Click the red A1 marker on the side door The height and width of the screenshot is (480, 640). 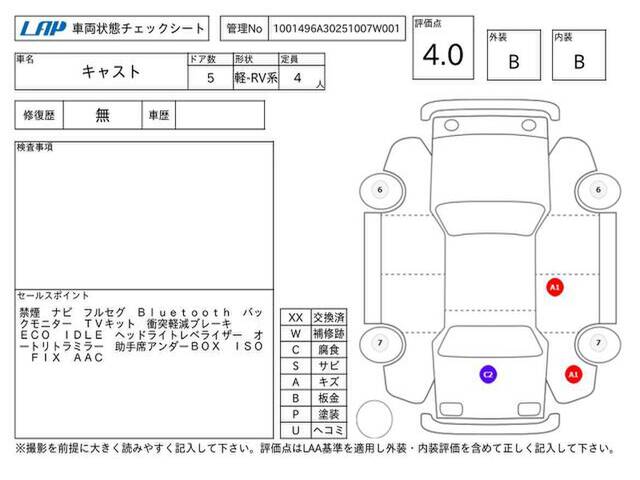[x=555, y=287]
